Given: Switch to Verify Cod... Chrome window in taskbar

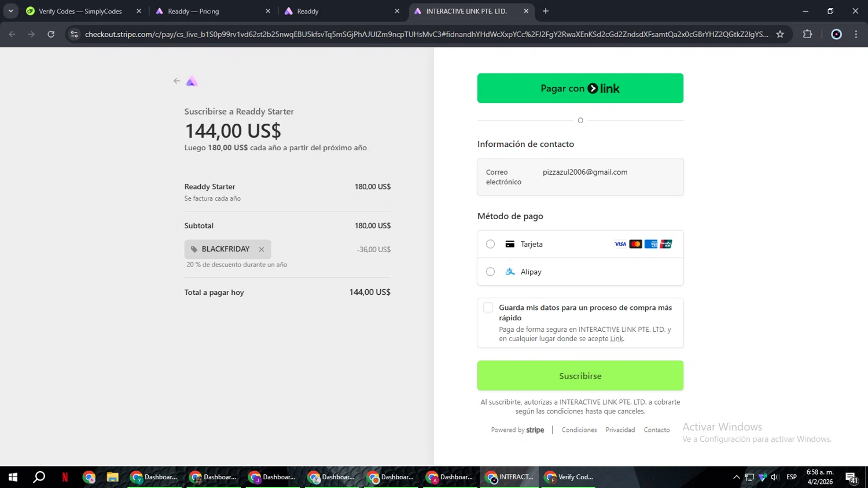Looking at the screenshot, I should pyautogui.click(x=569, y=477).
